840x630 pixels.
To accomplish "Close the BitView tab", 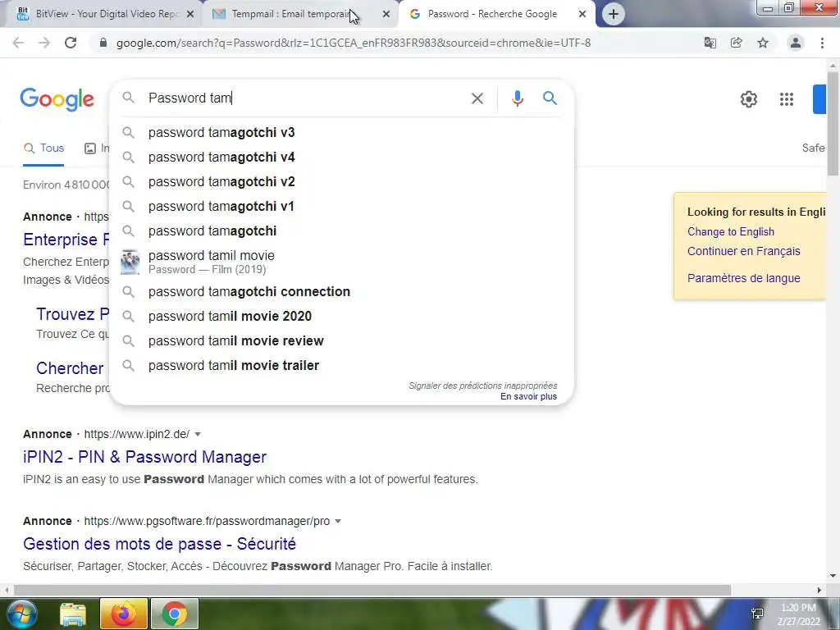I will point(190,15).
